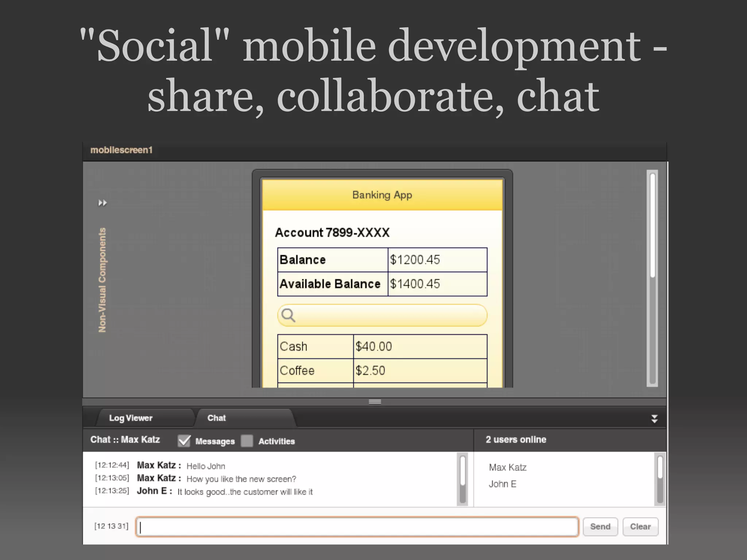
Task: Click the $40.00 value cell
Action: coord(420,346)
